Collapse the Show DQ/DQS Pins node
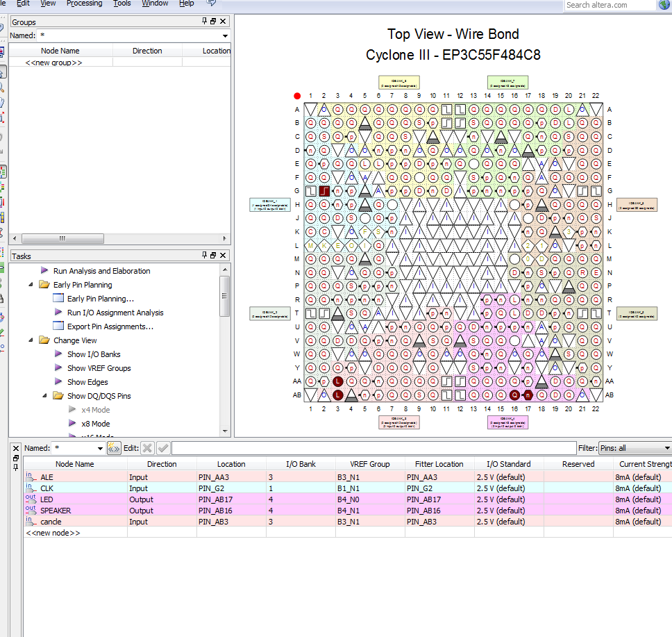This screenshot has width=672, height=637. coord(44,395)
